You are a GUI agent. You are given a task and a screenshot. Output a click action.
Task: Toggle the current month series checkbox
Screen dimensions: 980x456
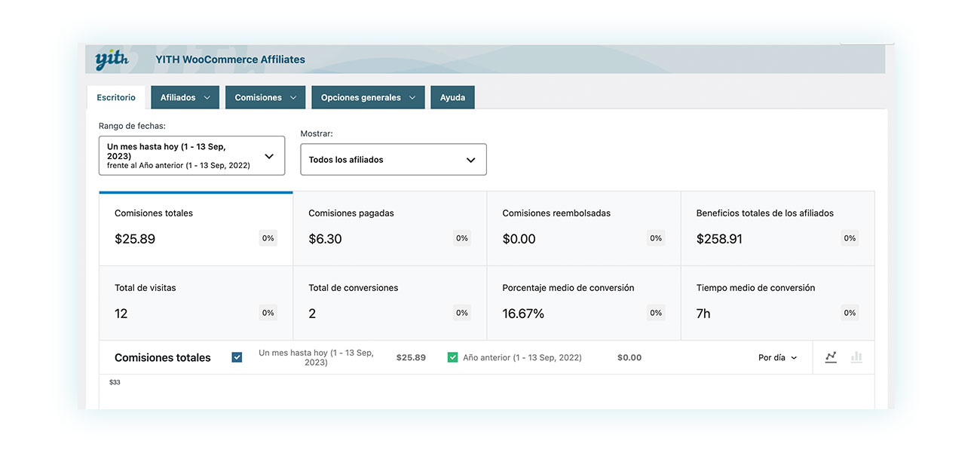tap(237, 357)
